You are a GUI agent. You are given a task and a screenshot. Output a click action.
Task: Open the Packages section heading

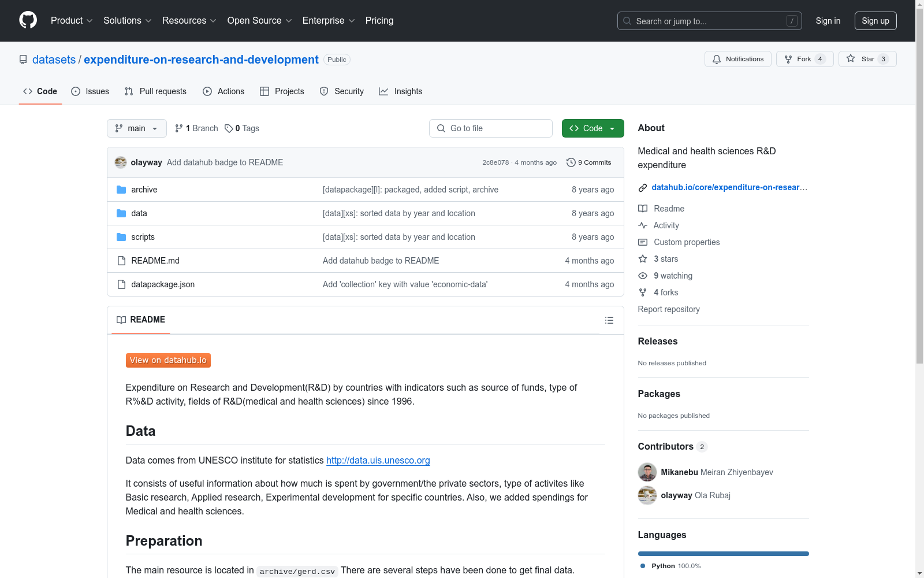pos(659,394)
